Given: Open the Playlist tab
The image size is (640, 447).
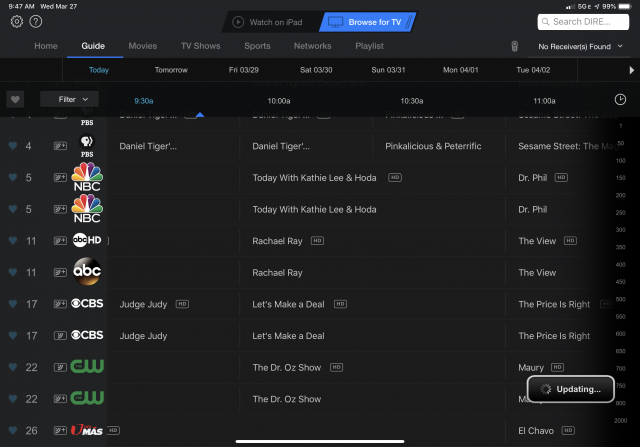Looking at the screenshot, I should 369,46.
